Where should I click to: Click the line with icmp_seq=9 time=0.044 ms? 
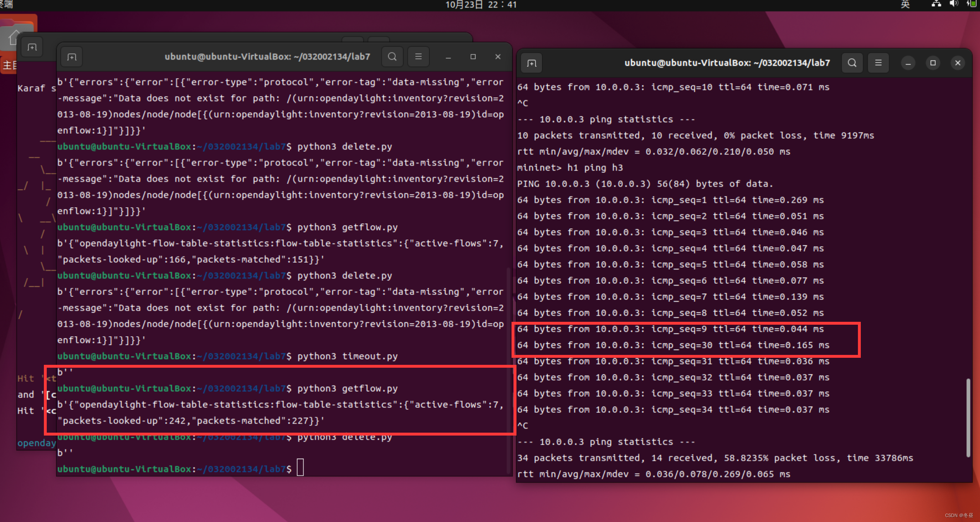point(670,329)
